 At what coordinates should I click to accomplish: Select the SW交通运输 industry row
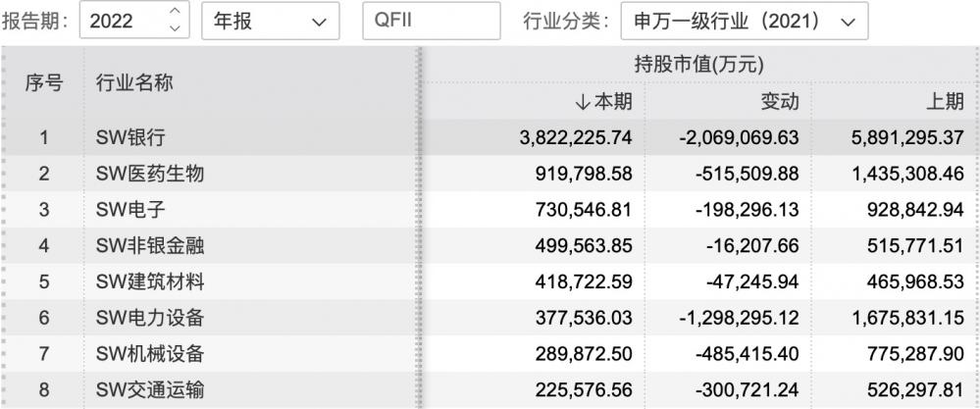click(x=490, y=391)
